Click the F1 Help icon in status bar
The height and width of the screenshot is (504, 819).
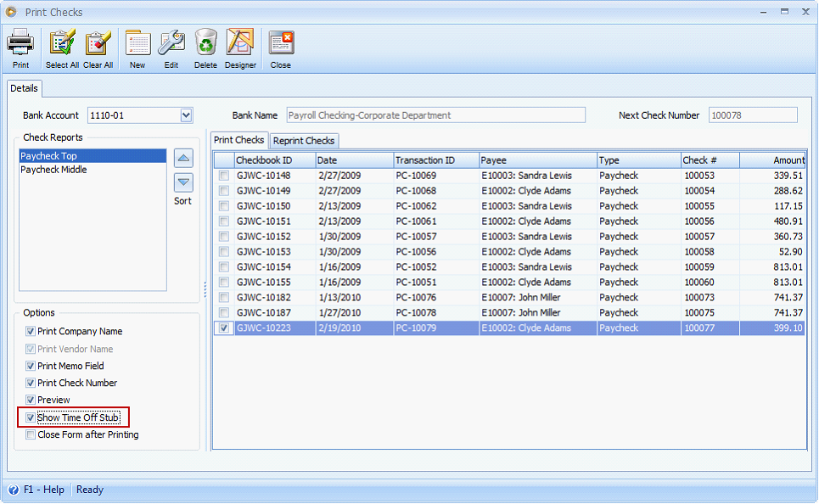click(14, 490)
